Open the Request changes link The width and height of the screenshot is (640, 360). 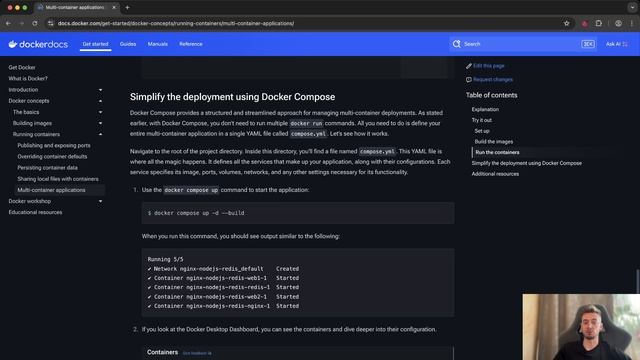pyautogui.click(x=493, y=80)
